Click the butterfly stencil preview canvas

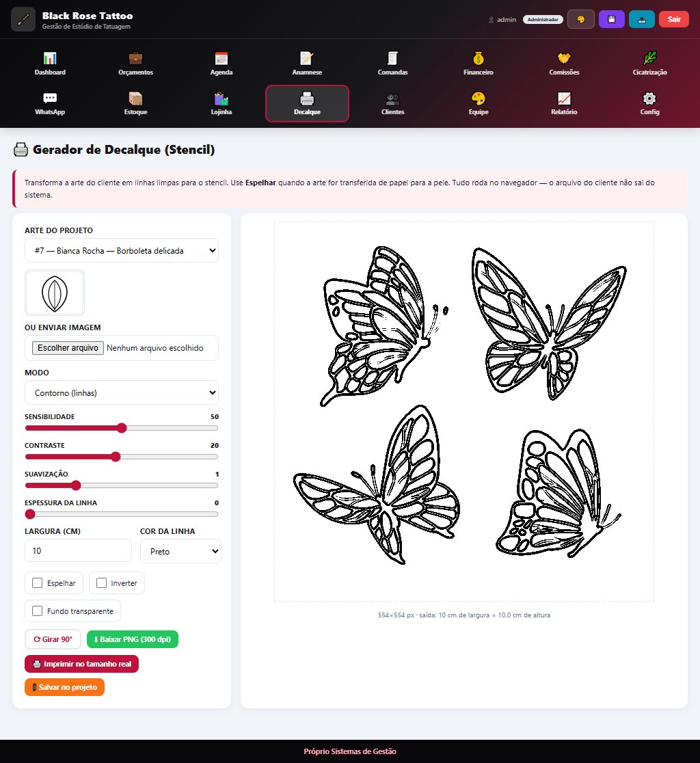coord(464,412)
